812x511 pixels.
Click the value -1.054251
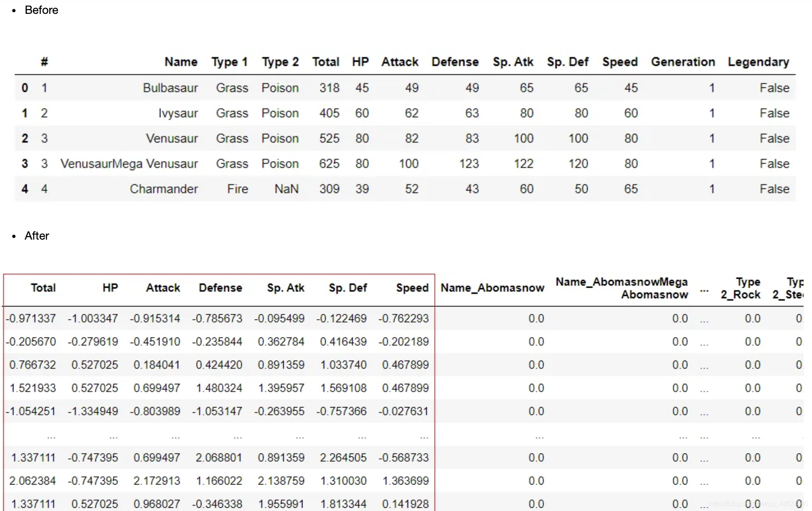(31, 411)
